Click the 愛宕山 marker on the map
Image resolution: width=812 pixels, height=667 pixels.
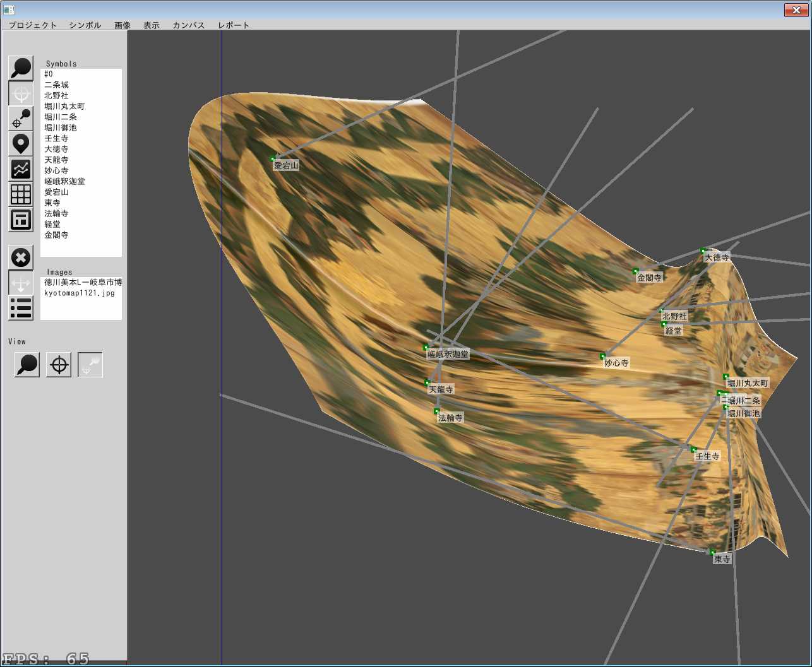click(x=273, y=159)
